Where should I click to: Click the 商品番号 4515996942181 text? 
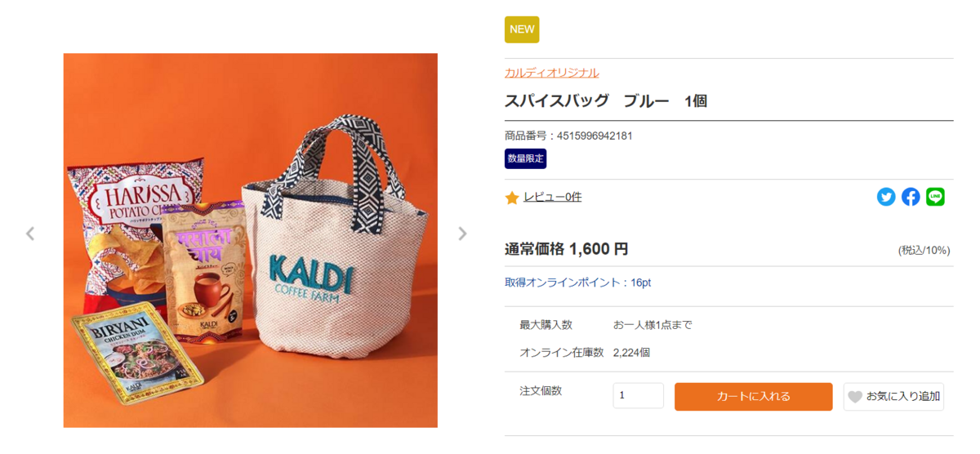pos(568,136)
